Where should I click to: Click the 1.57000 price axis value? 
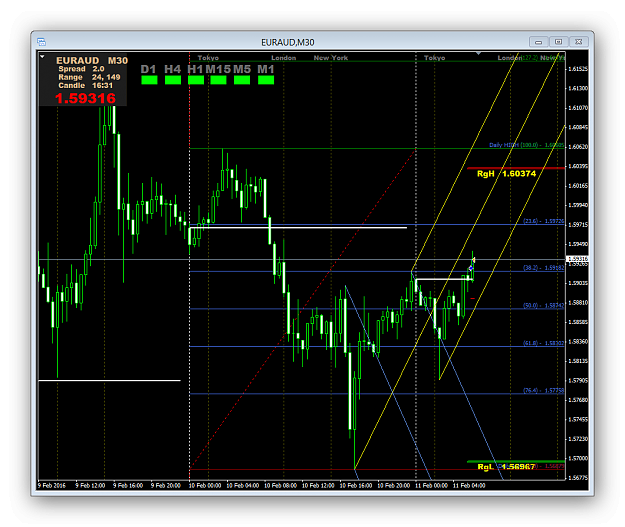tap(578, 458)
